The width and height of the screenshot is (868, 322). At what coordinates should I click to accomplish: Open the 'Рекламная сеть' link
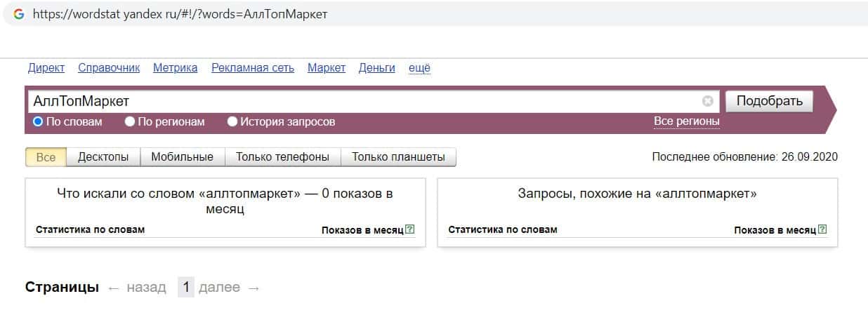point(253,68)
